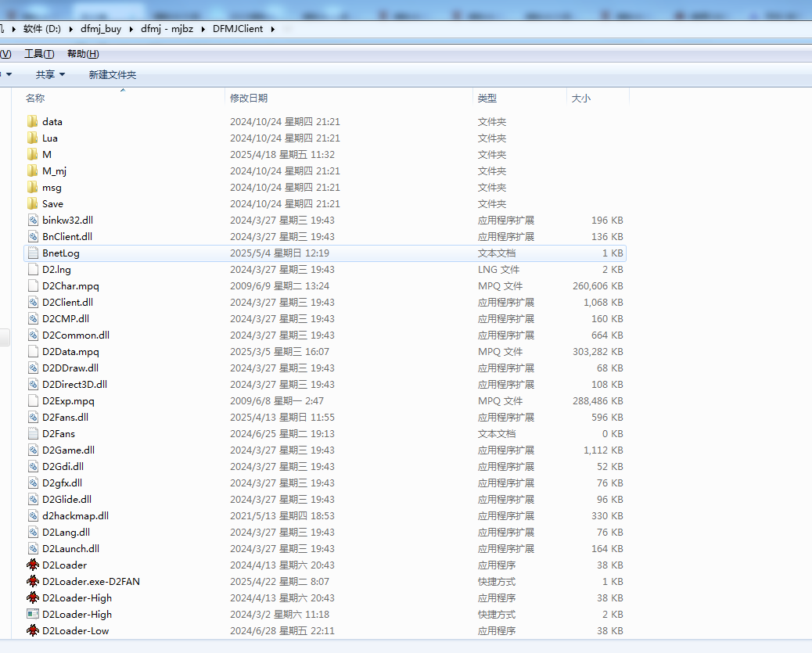Go to dfmj_buy in address bar
This screenshot has width=812, height=653.
pyautogui.click(x=101, y=29)
